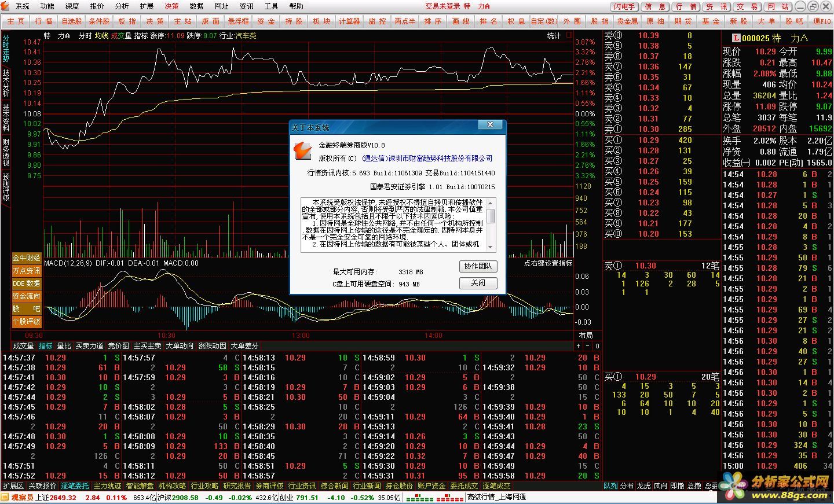
Task: Click the 闪电手 button at top right
Action: point(624,6)
